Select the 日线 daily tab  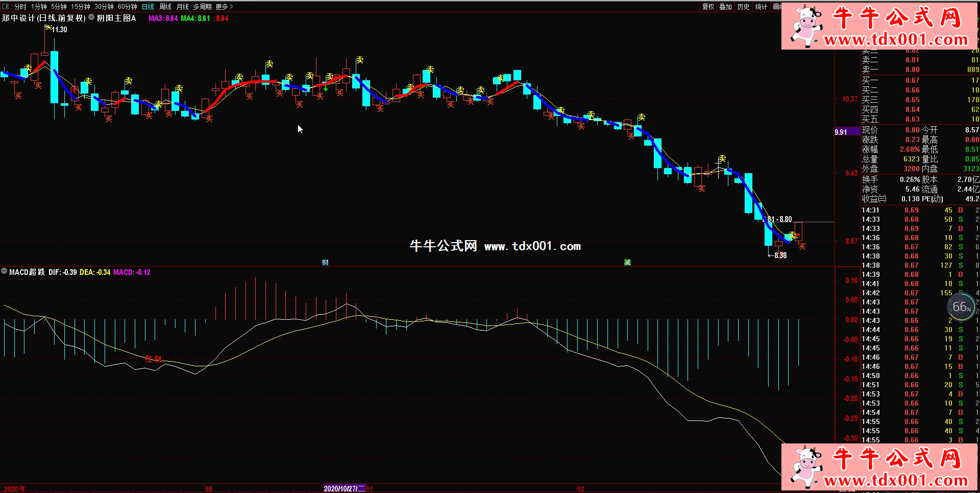click(148, 7)
